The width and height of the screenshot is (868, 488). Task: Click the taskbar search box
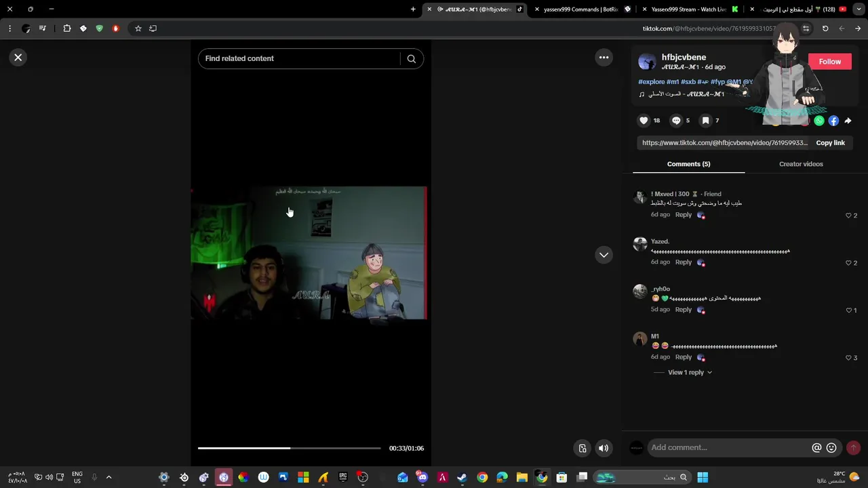point(642,477)
